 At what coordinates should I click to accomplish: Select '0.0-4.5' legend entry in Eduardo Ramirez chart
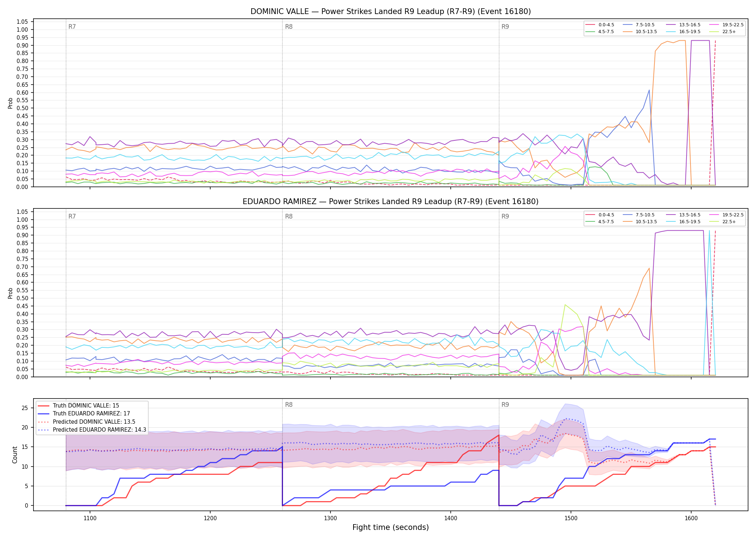click(600, 215)
